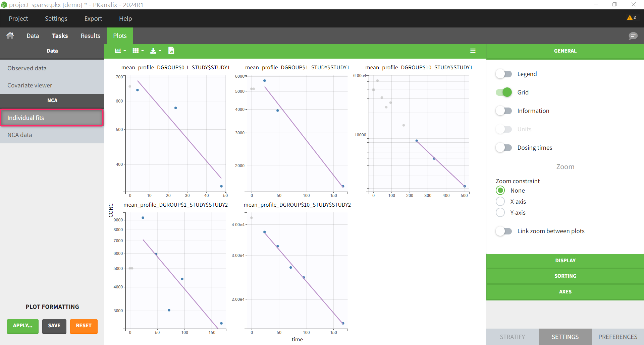Screen dimensions: 644x345
Task: Expand the SORTING section
Action: (x=565, y=276)
